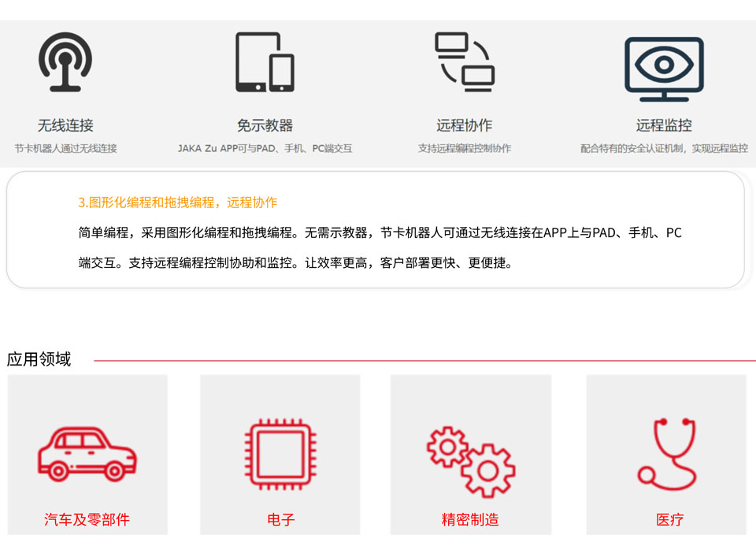756x535 pixels.
Task: Click the red car icon
Action: [x=87, y=453]
